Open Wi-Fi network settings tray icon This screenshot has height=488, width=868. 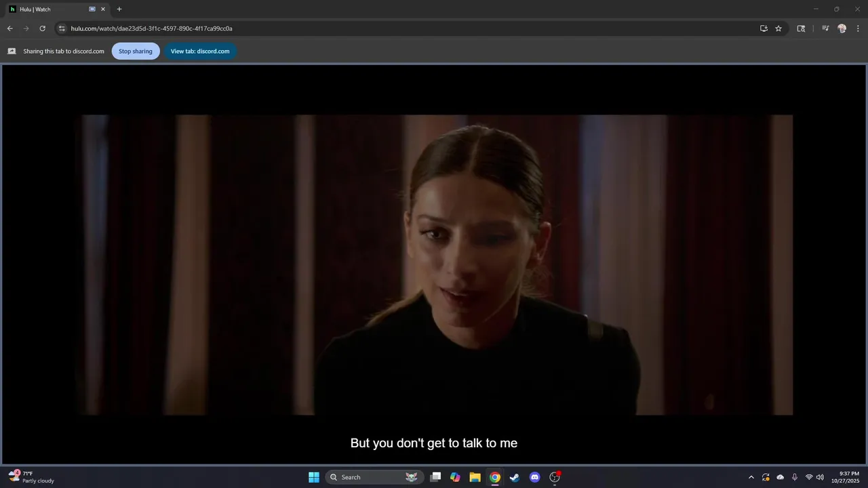(x=809, y=477)
